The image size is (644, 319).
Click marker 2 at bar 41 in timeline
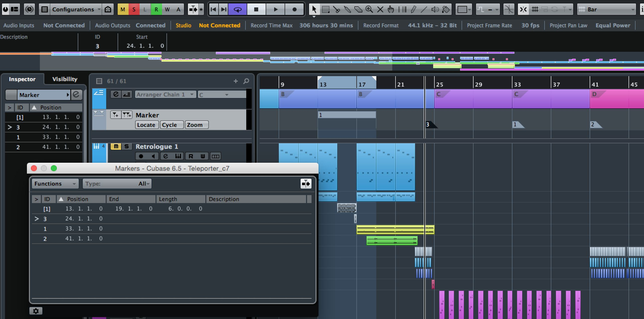click(595, 125)
